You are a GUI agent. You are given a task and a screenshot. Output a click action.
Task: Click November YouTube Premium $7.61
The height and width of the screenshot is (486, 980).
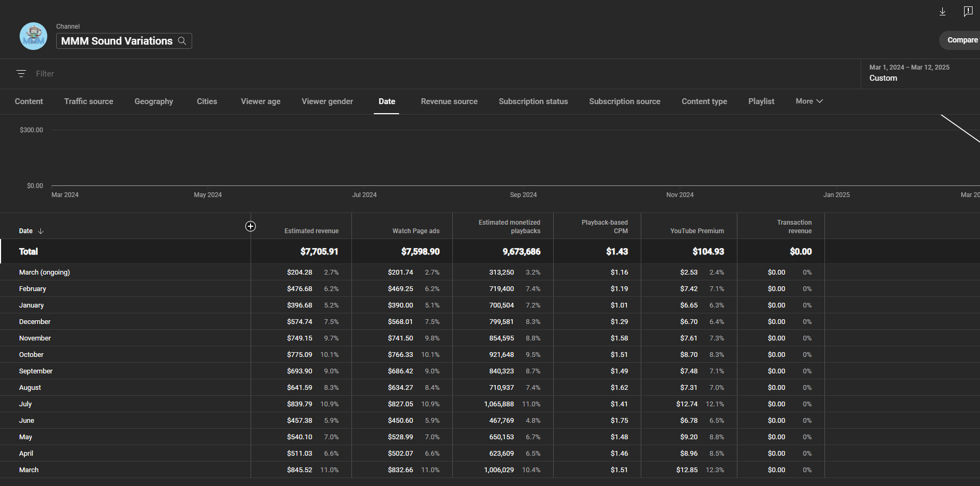pyautogui.click(x=689, y=338)
